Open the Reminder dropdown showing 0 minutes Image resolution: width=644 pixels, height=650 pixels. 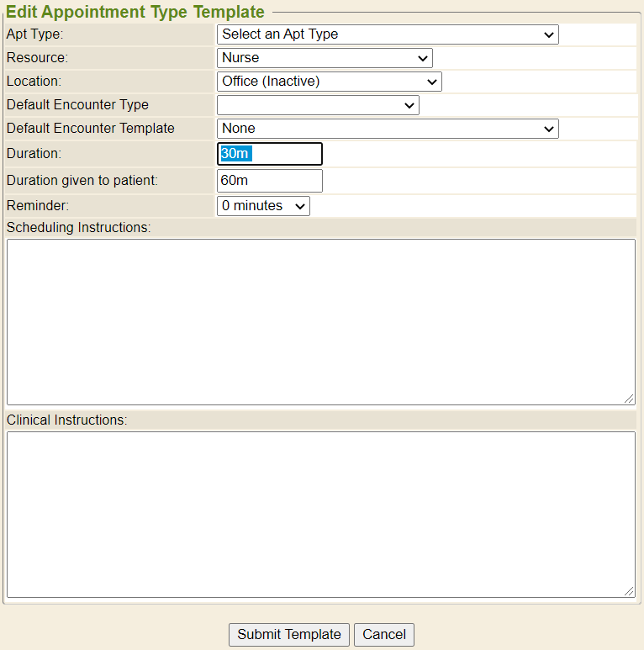coord(262,206)
